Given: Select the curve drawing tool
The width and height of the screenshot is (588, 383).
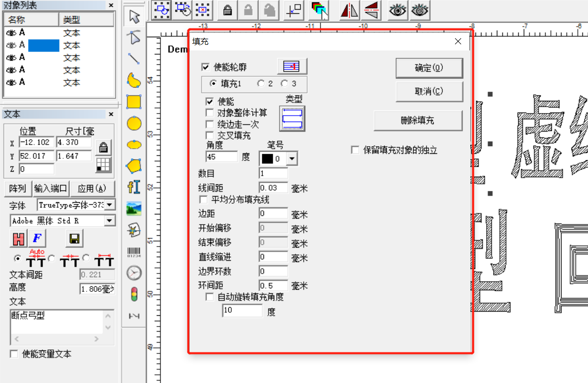Looking at the screenshot, I should 134,80.
